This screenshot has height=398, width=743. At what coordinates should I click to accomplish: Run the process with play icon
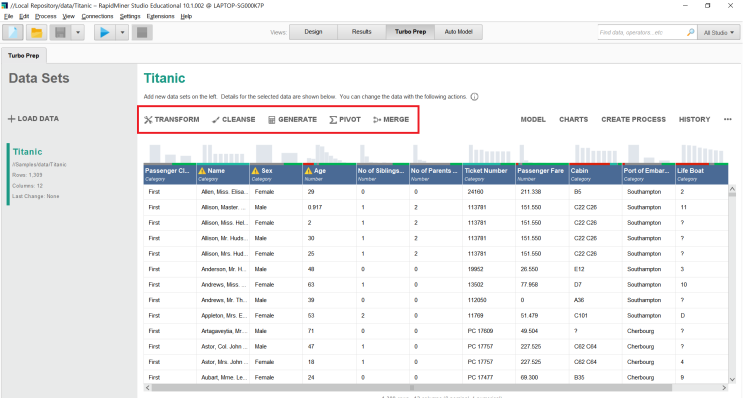pyautogui.click(x=105, y=33)
